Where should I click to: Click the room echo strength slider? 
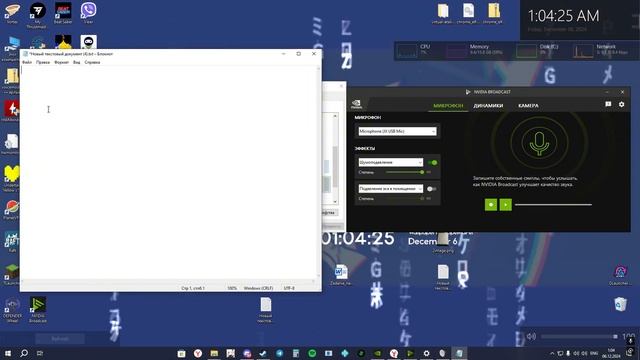(405, 198)
